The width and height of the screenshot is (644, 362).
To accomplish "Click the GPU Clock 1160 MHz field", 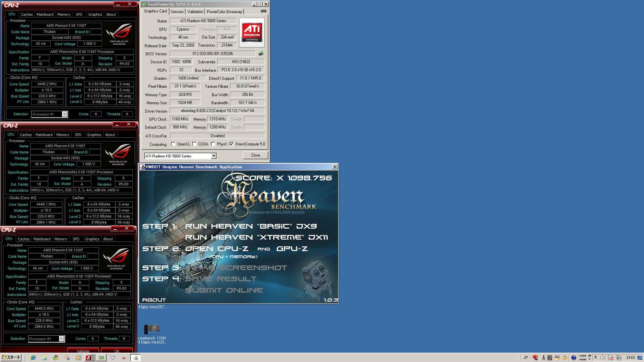I will (180, 119).
